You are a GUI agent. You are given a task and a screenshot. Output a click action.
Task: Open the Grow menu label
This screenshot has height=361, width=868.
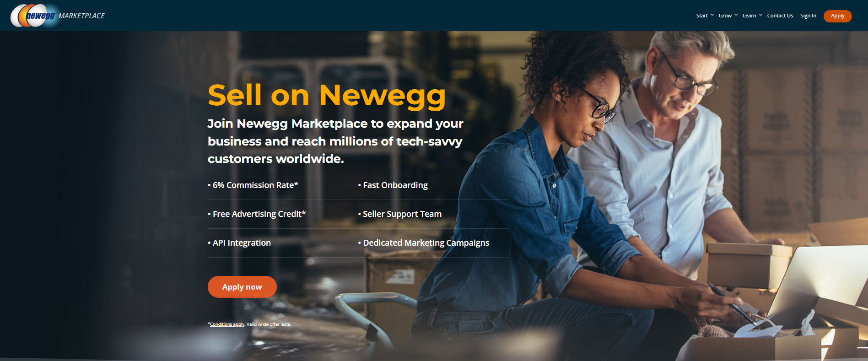pos(725,16)
